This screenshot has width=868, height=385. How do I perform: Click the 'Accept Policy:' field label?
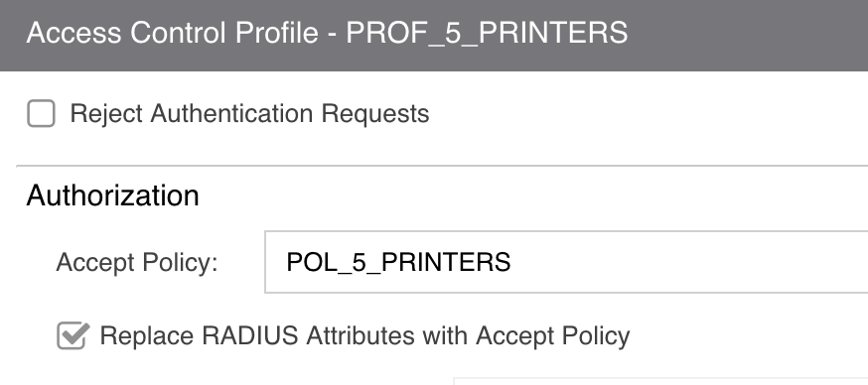137,262
